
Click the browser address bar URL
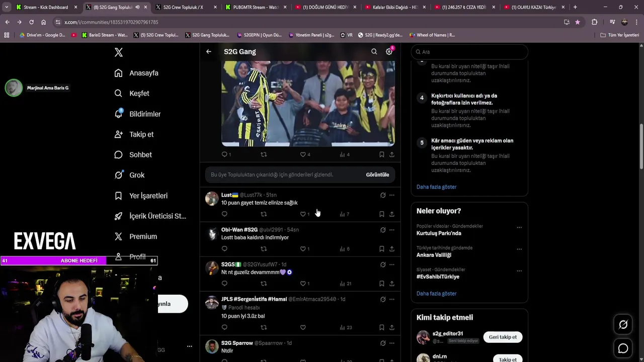coord(111,22)
